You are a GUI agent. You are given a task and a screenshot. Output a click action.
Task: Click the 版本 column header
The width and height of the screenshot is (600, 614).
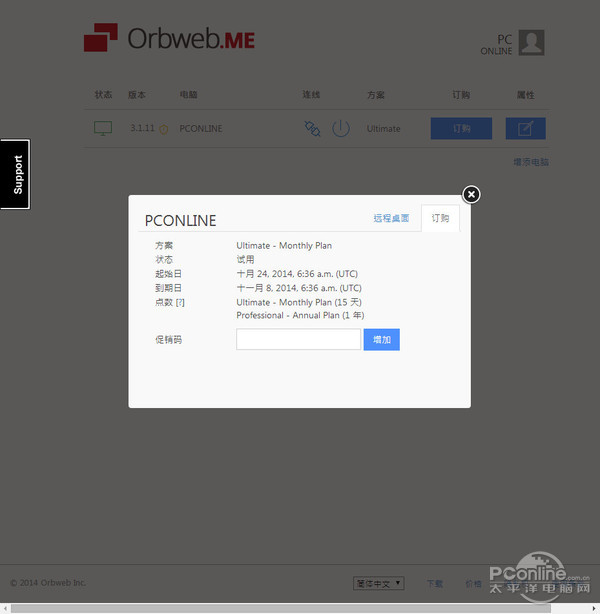(137, 94)
